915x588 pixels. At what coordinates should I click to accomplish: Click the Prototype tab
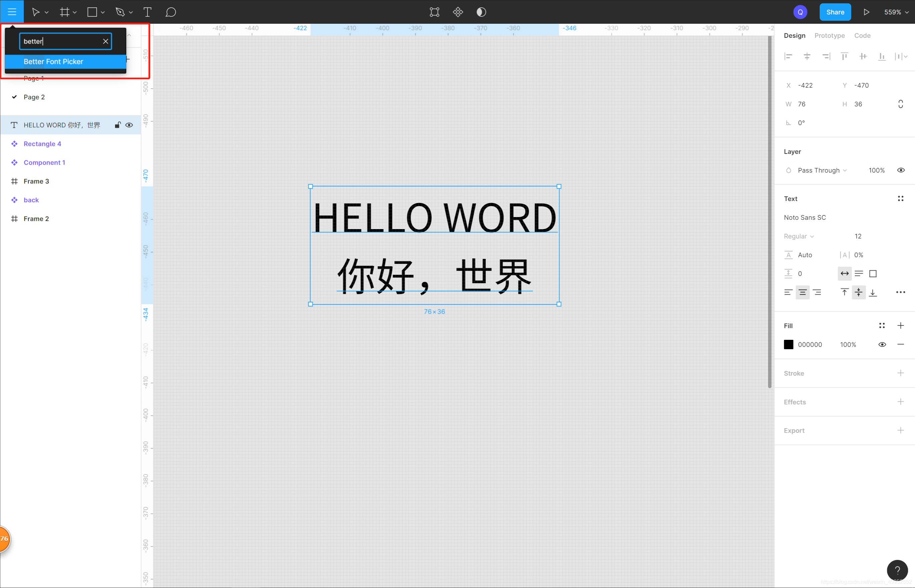click(829, 35)
